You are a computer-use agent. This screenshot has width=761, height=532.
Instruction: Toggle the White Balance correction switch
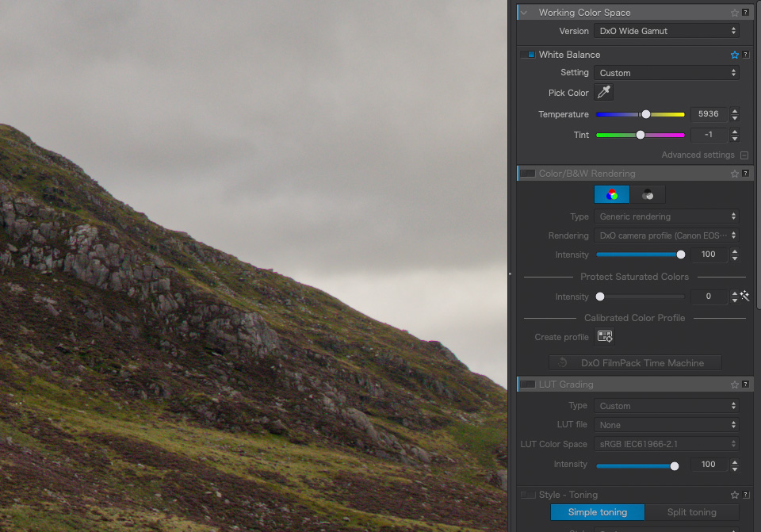[x=528, y=55]
